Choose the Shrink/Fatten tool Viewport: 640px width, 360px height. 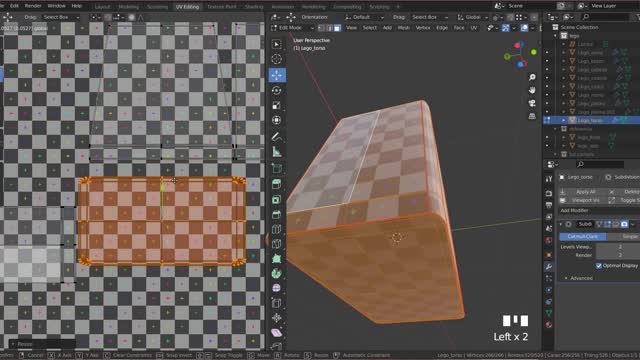[277, 318]
